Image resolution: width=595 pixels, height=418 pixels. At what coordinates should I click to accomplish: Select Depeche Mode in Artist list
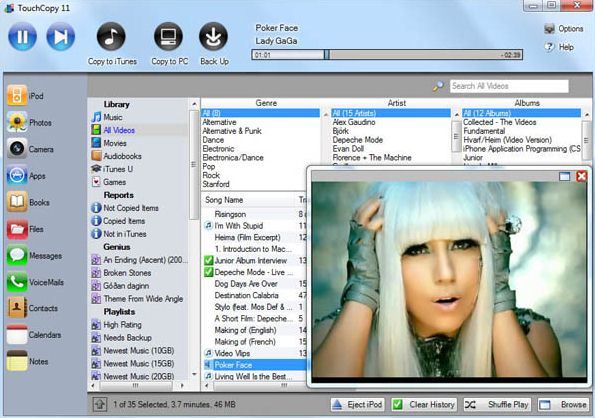(x=357, y=140)
